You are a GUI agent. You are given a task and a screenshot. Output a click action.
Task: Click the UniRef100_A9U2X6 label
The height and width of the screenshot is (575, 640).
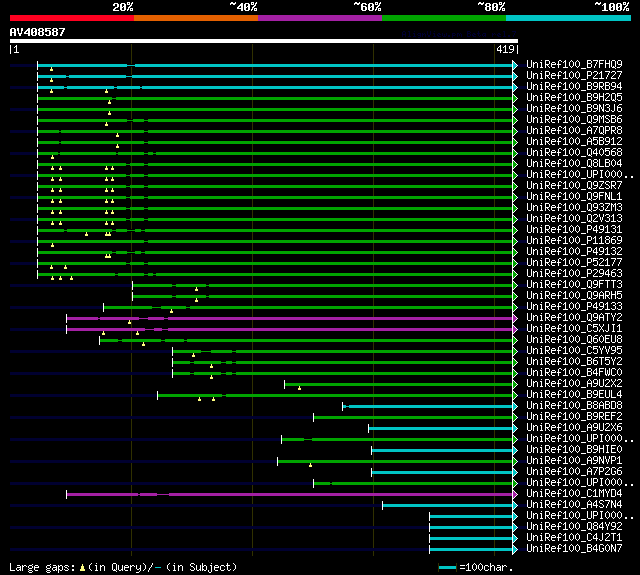click(574, 428)
